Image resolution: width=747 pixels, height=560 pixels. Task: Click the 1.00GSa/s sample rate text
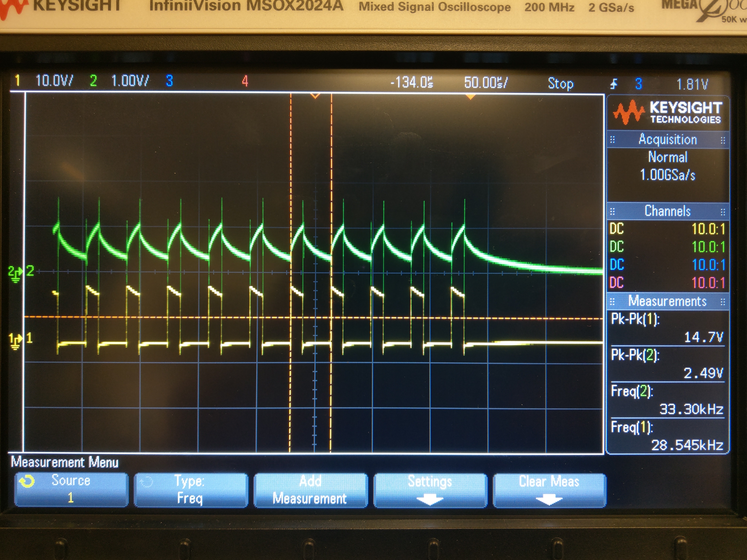(668, 175)
